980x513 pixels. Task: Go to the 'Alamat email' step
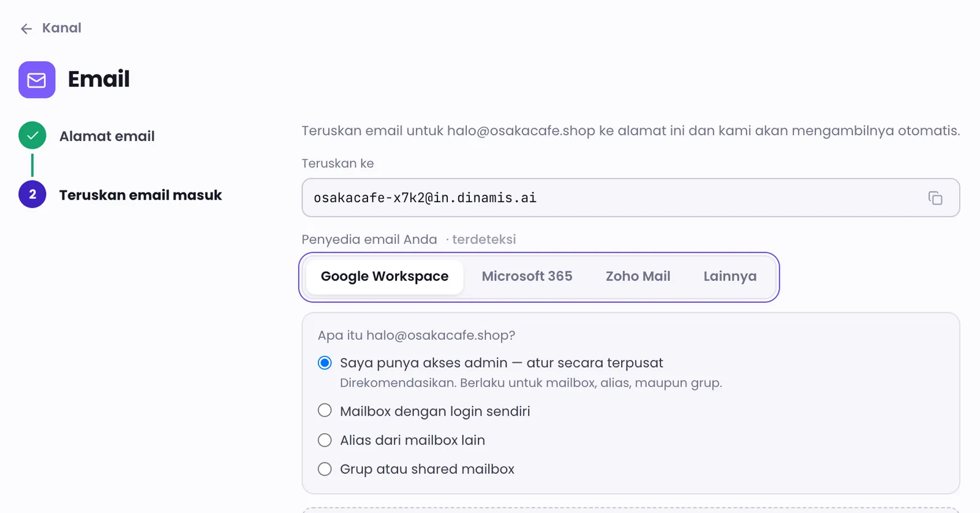(107, 137)
